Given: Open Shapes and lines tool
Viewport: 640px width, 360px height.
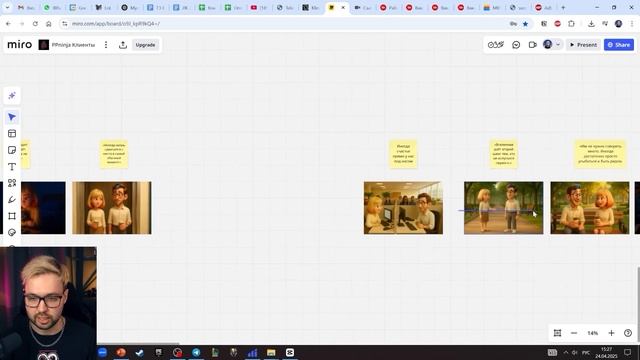Looking at the screenshot, I should pos(12,183).
